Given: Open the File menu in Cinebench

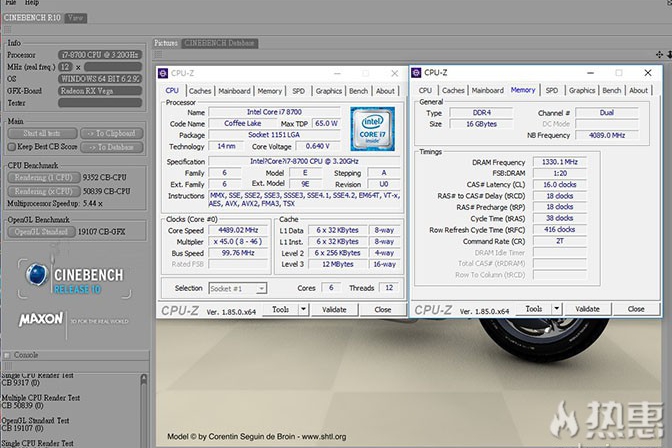Looking at the screenshot, I should pyautogui.click(x=11, y=3).
